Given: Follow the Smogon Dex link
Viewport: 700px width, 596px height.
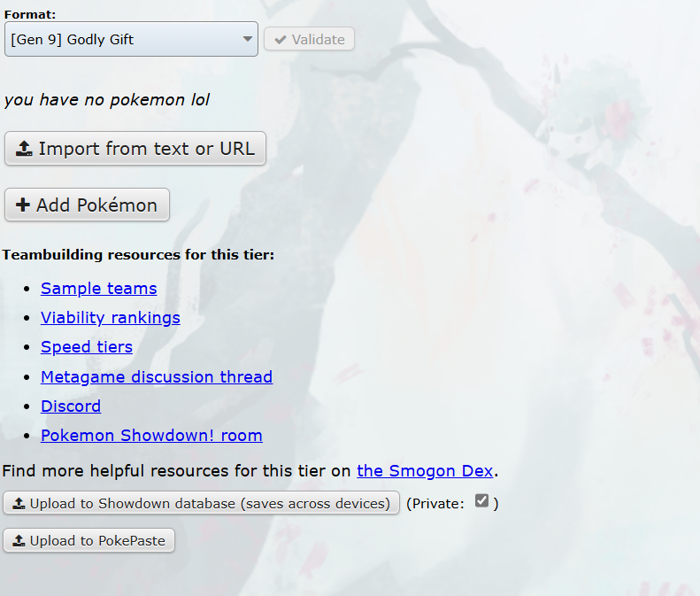Looking at the screenshot, I should click(425, 471).
